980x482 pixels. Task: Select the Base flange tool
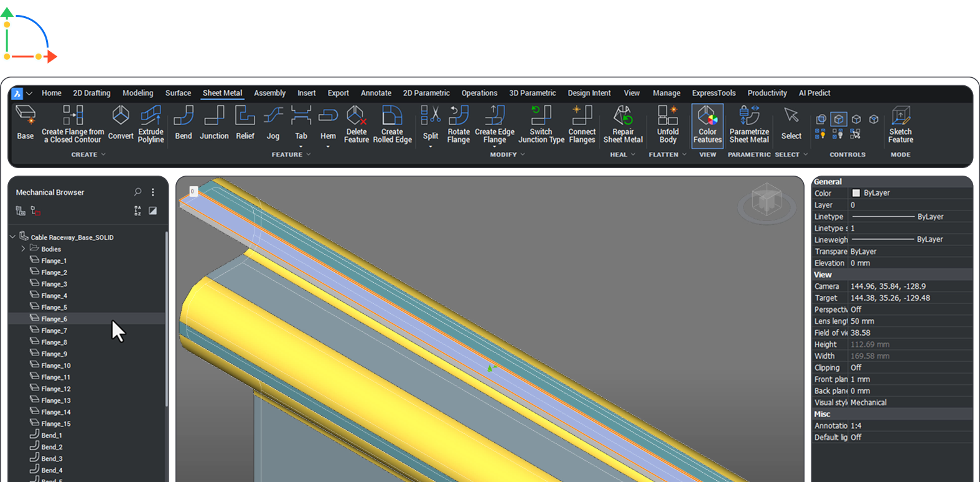pos(26,123)
